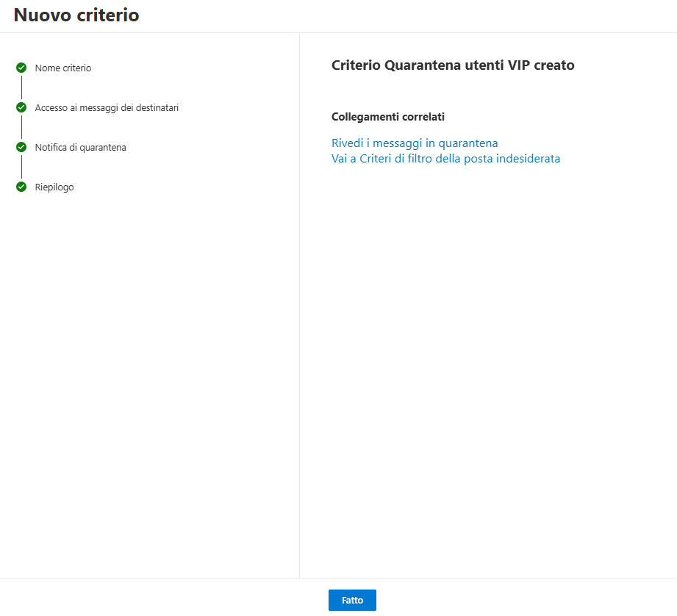The image size is (677, 616).
Task: Click the green check icon next to Riepilogo
Action: [21, 187]
